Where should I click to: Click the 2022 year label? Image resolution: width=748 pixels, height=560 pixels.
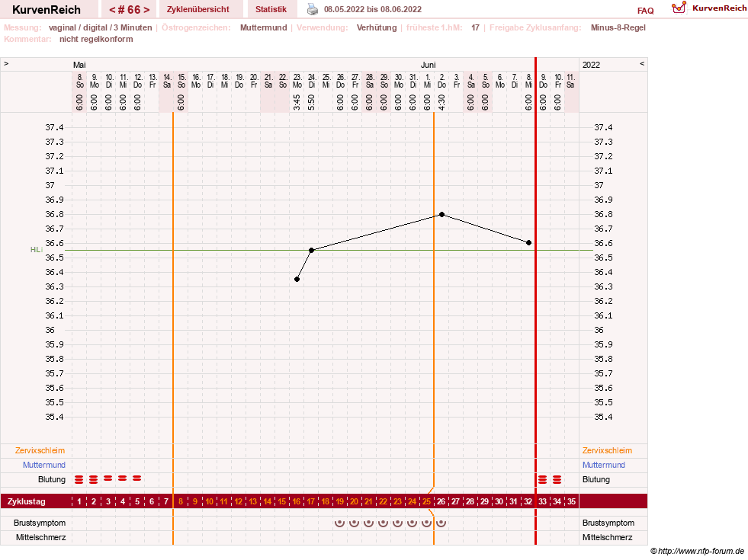point(591,65)
